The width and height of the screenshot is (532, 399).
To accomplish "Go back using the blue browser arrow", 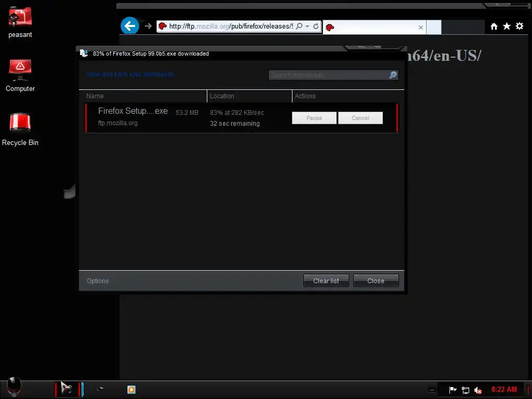I will click(129, 25).
